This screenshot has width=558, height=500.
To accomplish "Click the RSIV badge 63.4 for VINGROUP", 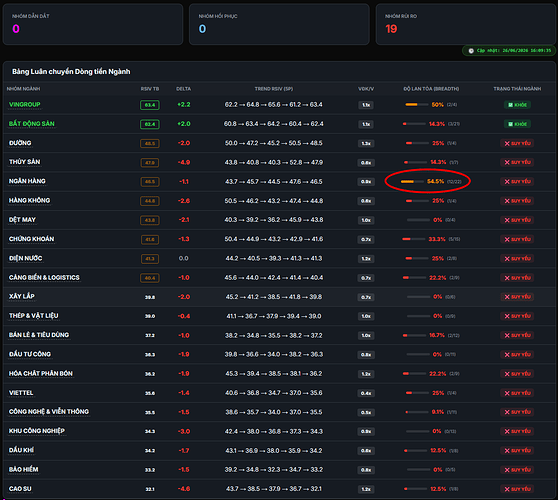I will point(150,105).
